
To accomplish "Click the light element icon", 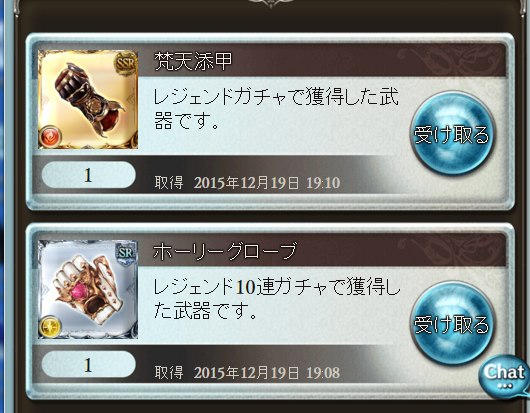I will 50,326.
